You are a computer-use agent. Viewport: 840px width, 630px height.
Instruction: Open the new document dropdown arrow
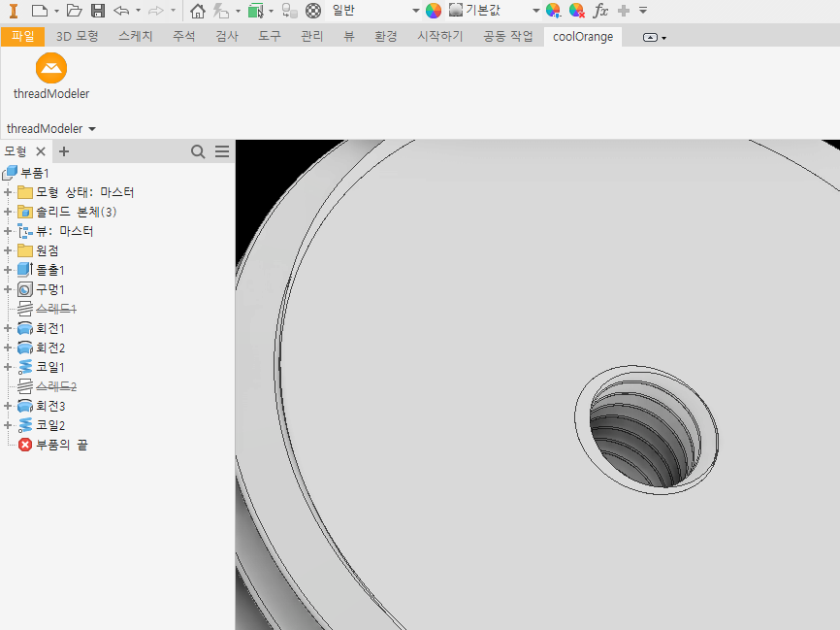click(x=56, y=11)
